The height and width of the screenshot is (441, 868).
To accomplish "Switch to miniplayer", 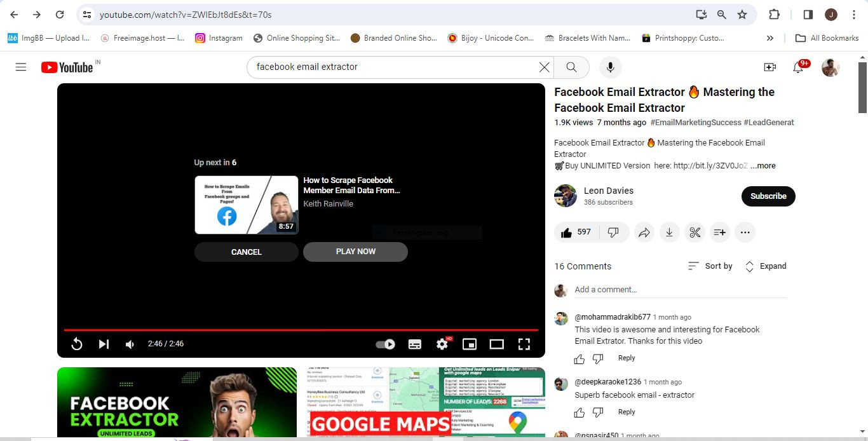I will 470,344.
